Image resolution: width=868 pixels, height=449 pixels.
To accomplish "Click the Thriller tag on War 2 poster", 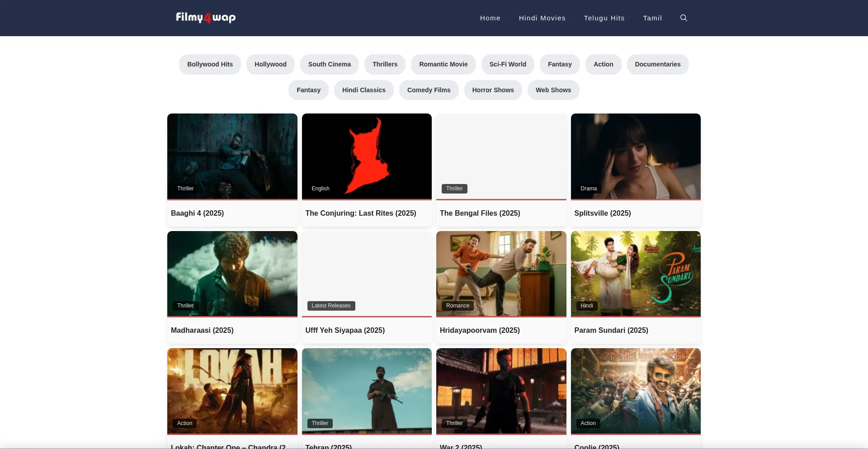I will tap(454, 423).
